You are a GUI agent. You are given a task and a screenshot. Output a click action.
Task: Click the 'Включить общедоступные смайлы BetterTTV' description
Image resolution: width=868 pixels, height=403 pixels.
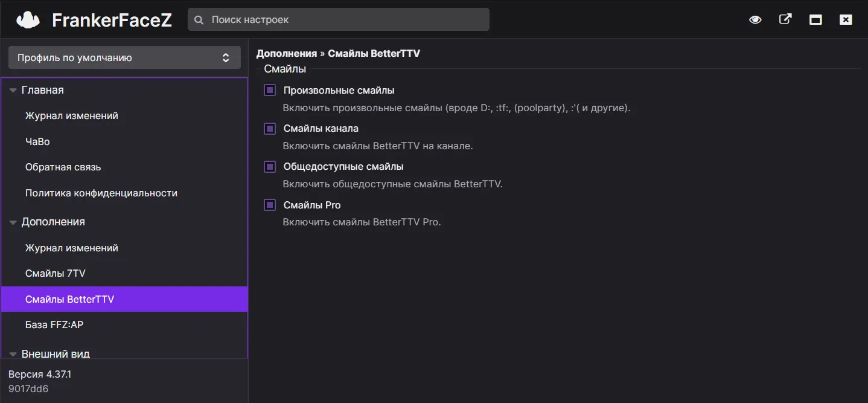(x=393, y=184)
